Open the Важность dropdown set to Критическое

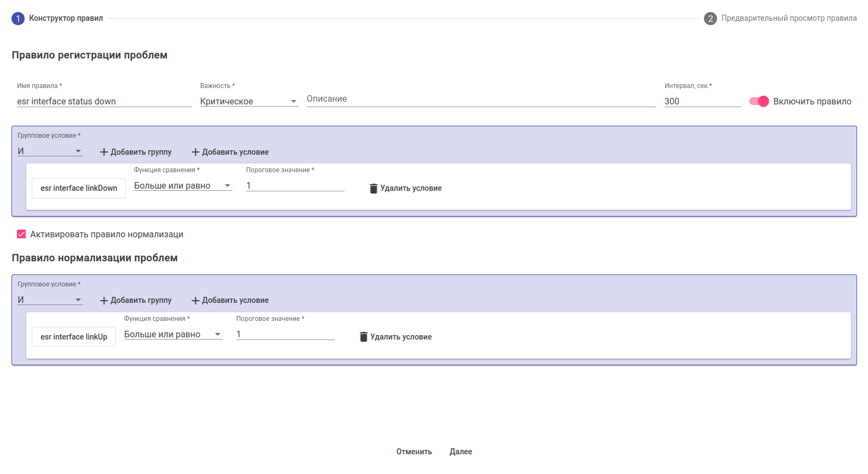pos(249,102)
